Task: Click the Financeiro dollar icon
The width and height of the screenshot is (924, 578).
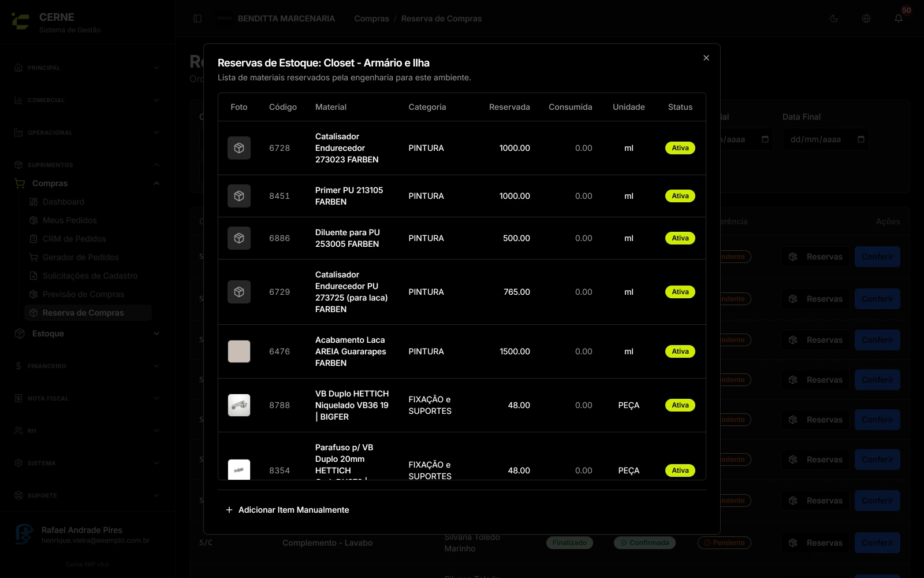Action: pos(18,366)
